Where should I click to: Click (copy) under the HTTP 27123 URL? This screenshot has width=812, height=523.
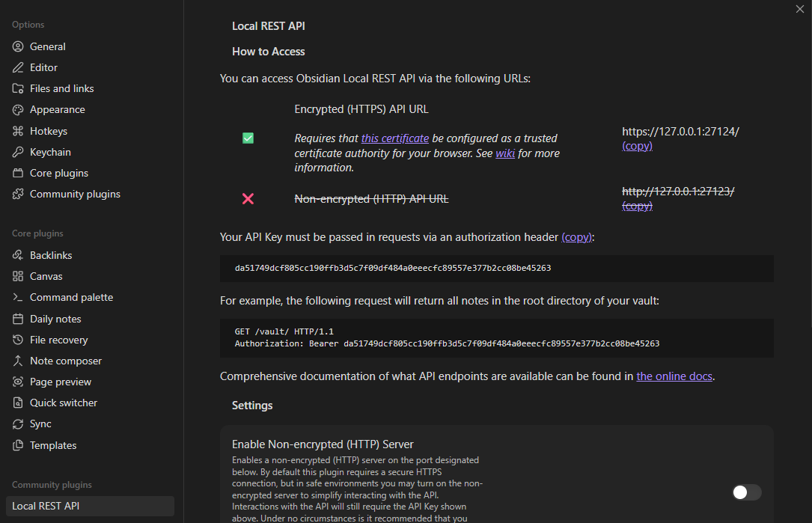637,206
